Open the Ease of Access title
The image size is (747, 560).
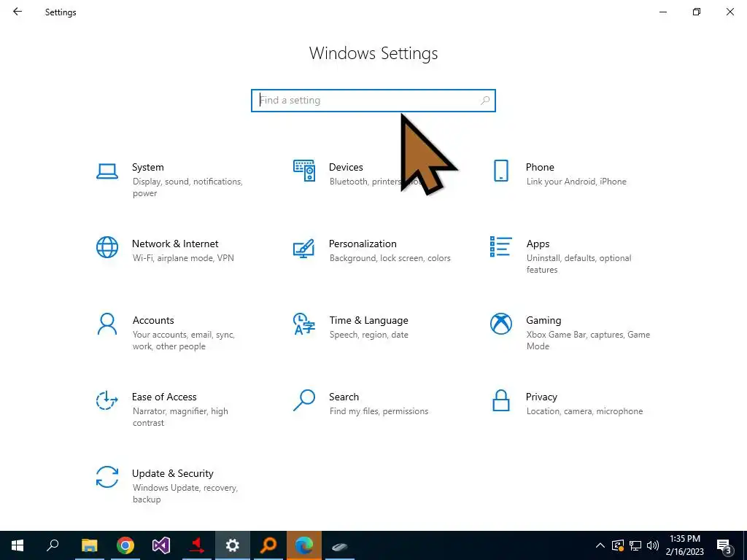point(164,397)
